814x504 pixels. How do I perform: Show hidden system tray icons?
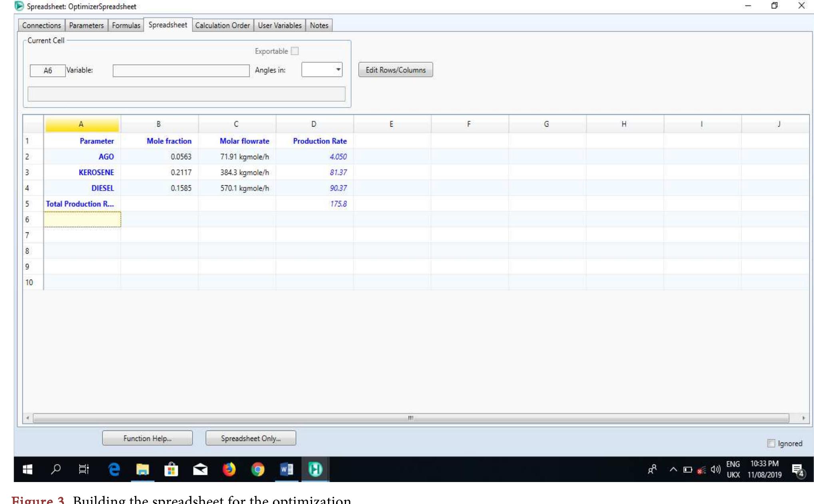coord(673,470)
